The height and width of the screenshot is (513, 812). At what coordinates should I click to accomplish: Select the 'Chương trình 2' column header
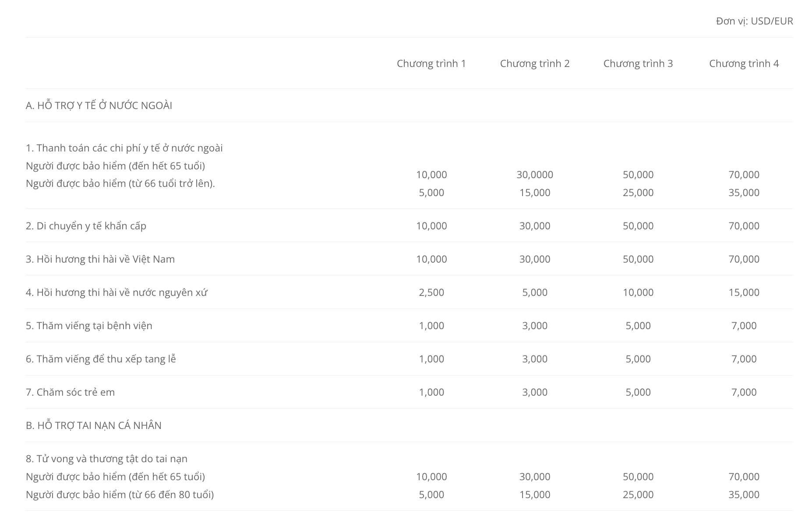click(535, 63)
